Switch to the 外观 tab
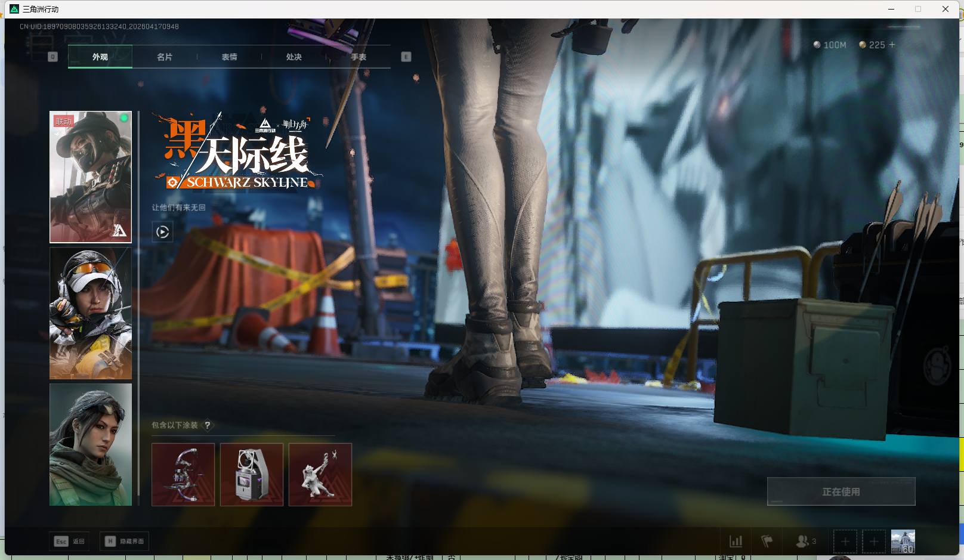Viewport: 964px width, 560px height. [x=100, y=57]
